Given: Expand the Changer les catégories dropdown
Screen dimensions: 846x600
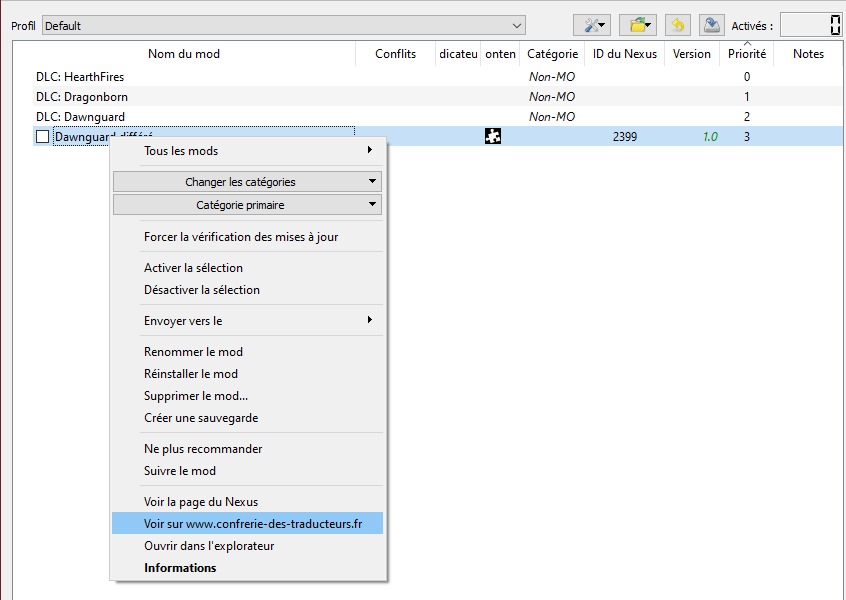Looking at the screenshot, I should pyautogui.click(x=247, y=182).
